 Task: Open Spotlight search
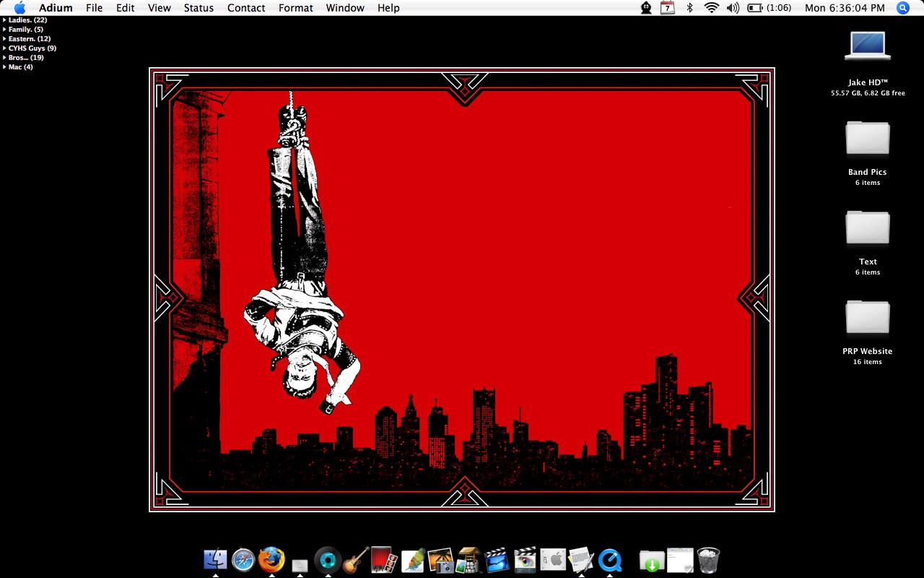tap(903, 8)
